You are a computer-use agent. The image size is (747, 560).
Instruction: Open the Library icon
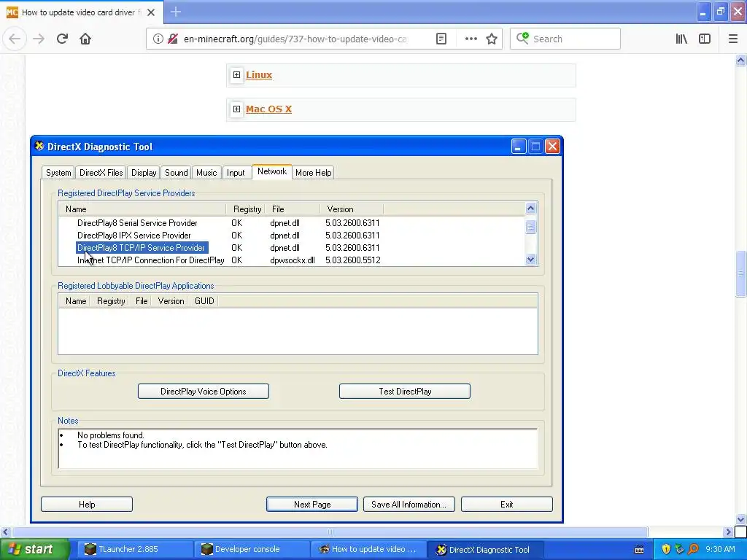[x=681, y=39]
